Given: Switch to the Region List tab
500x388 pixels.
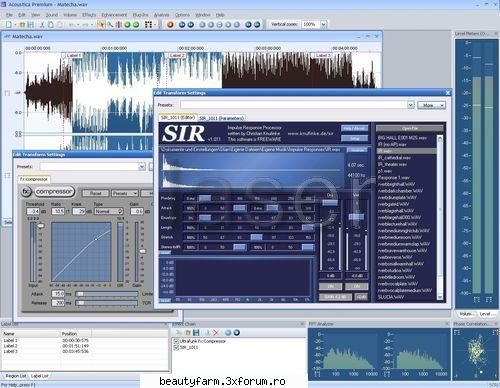Looking at the screenshot, I should click(x=15, y=376).
